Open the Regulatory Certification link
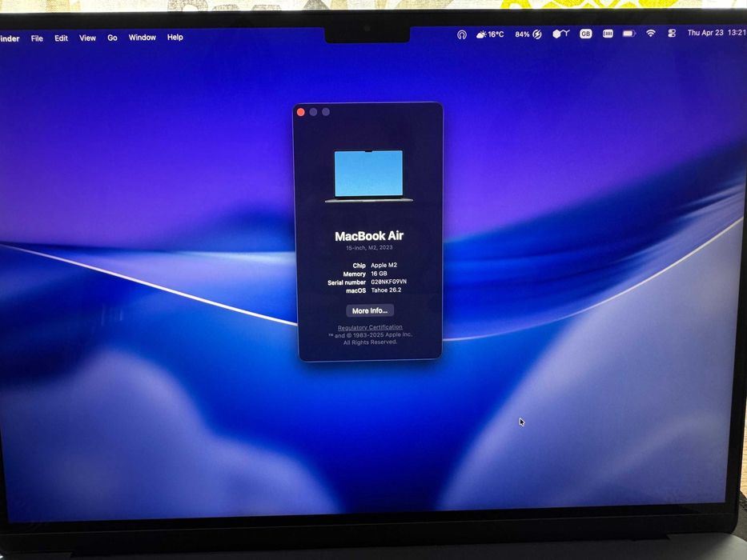Screen dimensions: 747x560 pyautogui.click(x=370, y=327)
